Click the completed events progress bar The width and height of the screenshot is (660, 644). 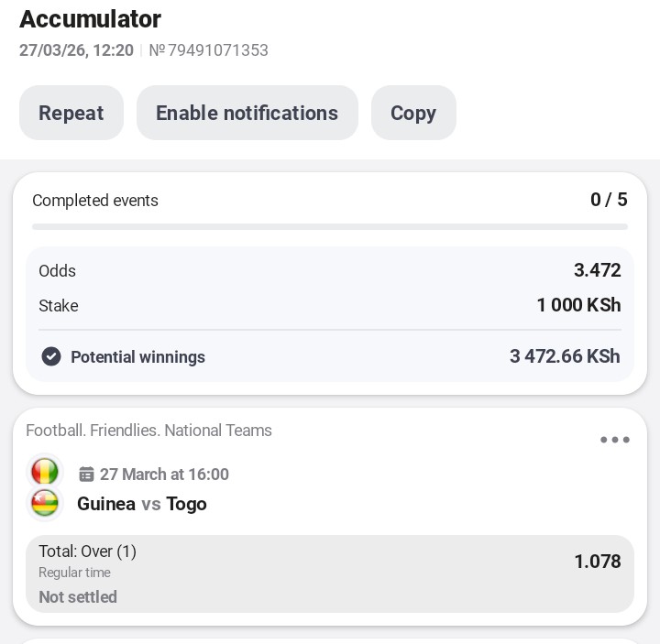[x=330, y=226]
